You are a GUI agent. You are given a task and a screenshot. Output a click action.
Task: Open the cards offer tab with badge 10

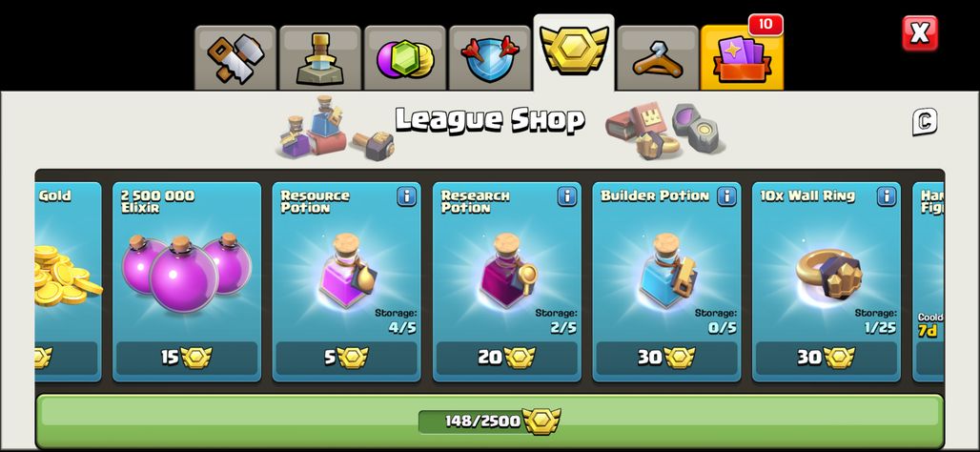742,58
